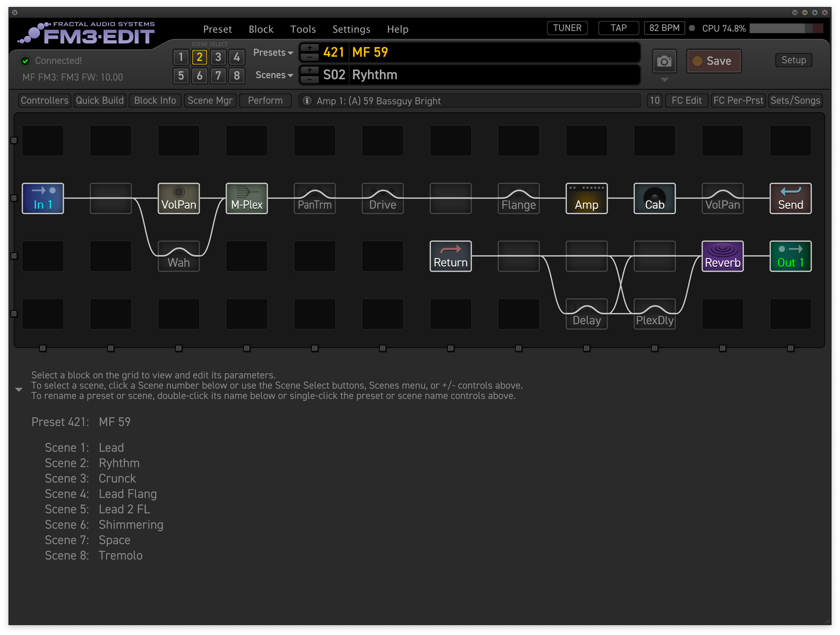Open the TUNER button

point(567,28)
